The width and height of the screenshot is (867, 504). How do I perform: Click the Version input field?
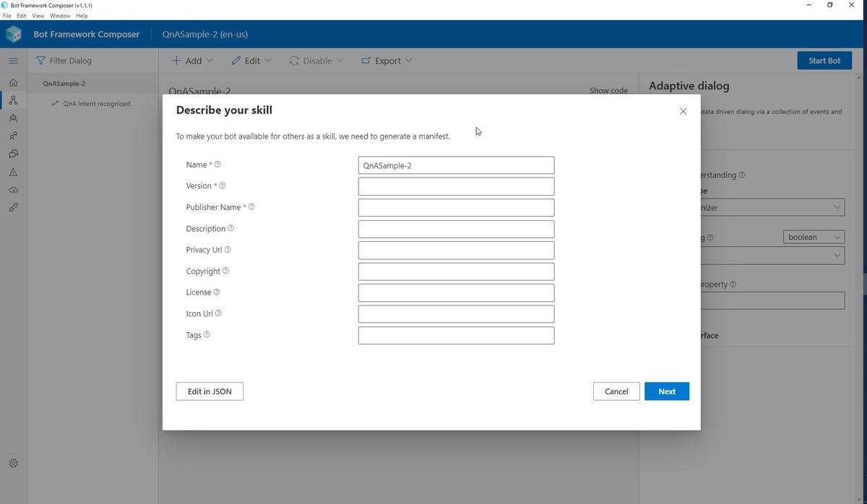(456, 186)
